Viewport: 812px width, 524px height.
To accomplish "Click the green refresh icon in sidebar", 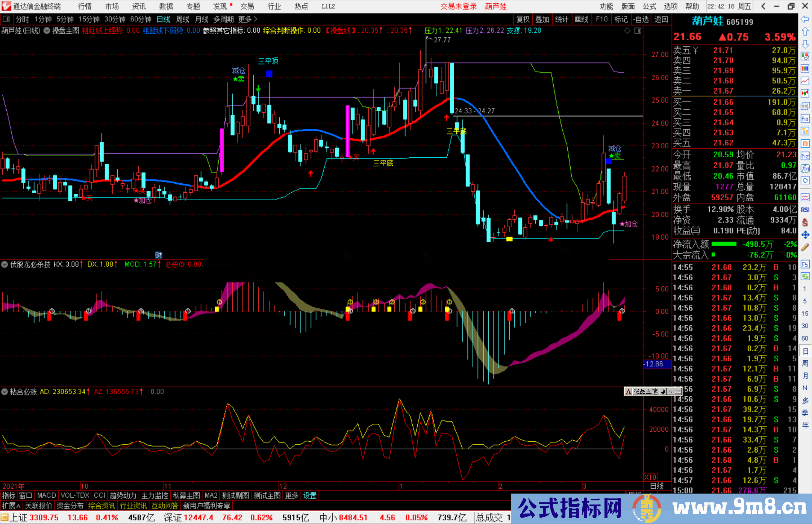I will (805, 276).
